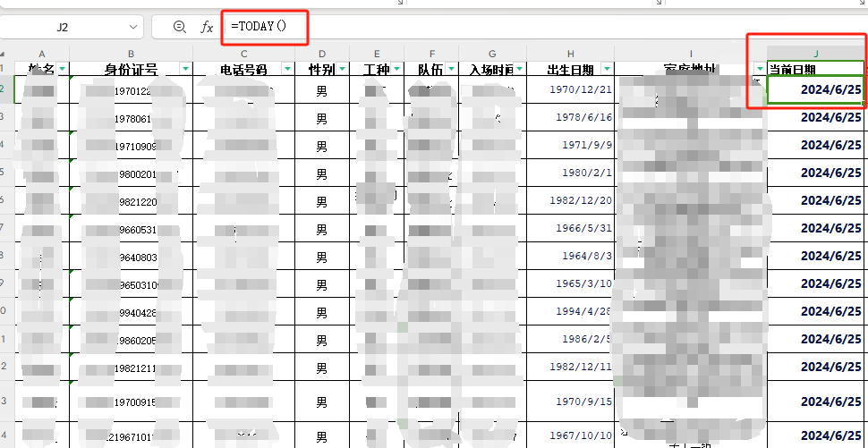Open the 出生日期 filter dropdown
This screenshot has height=448, width=868.
point(608,68)
